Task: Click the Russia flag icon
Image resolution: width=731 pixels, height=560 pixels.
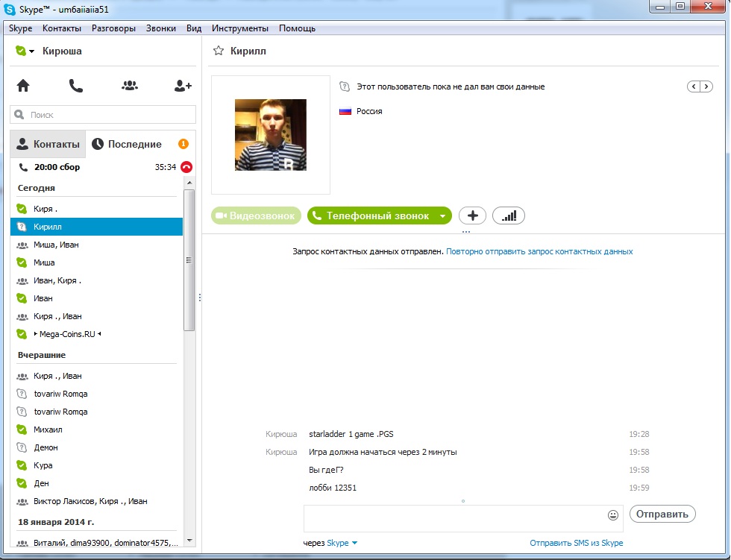Action: coord(345,111)
